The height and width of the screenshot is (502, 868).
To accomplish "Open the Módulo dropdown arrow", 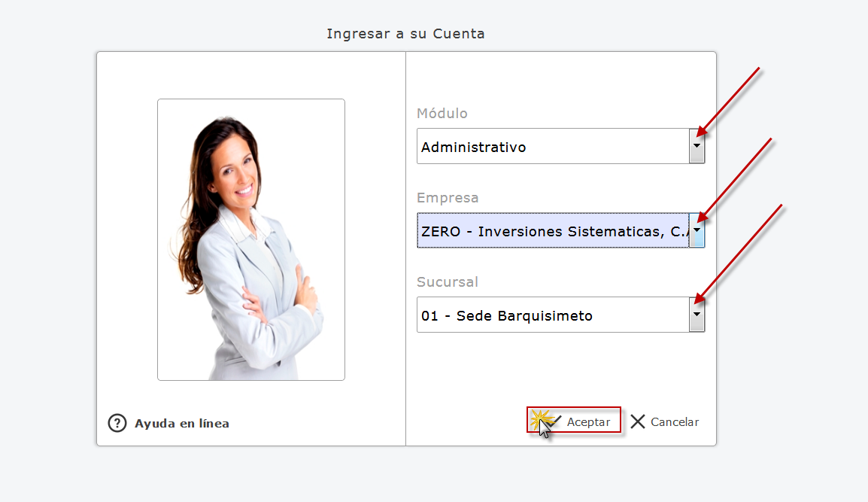I will tap(697, 146).
